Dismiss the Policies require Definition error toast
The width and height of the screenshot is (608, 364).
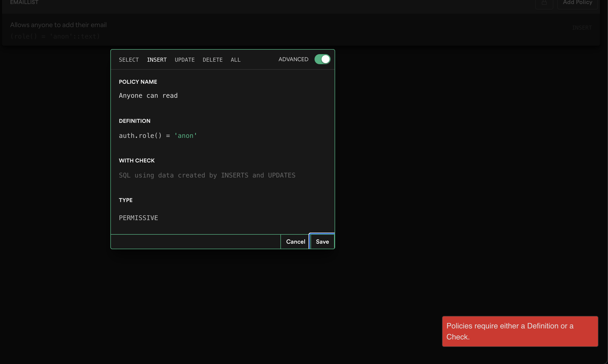(520, 331)
